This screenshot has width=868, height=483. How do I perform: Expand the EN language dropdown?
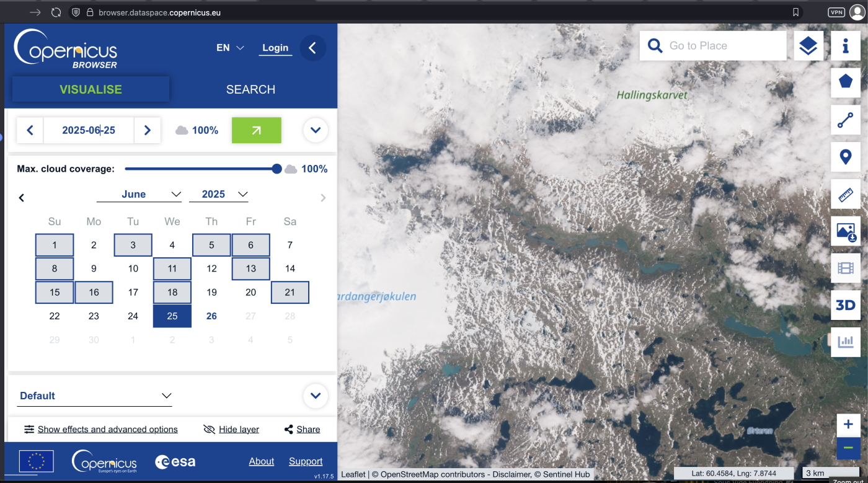[230, 48]
